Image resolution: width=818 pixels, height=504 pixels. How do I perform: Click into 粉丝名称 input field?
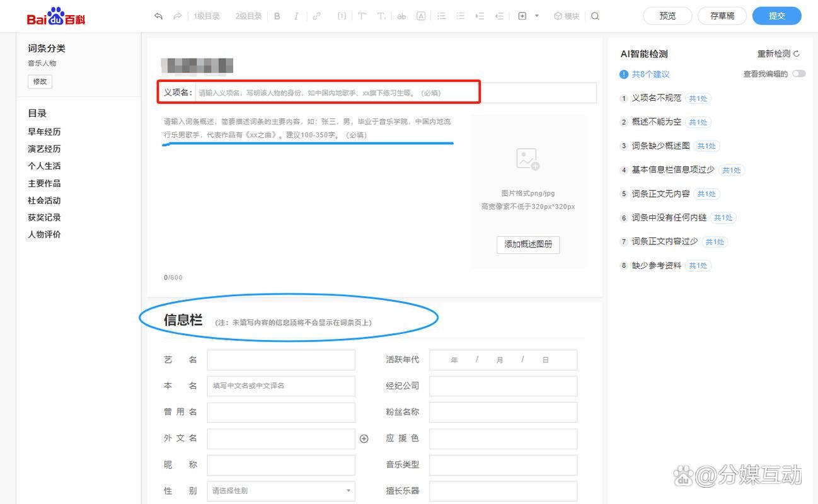coord(503,412)
